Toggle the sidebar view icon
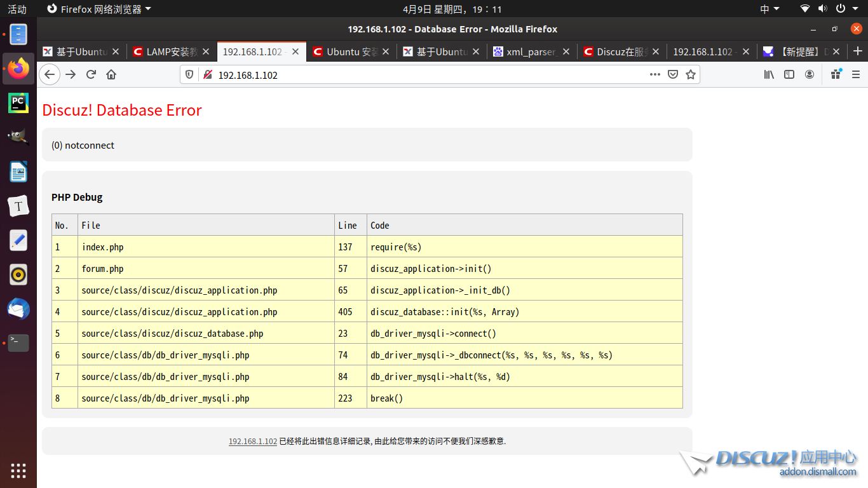This screenshot has width=868, height=488. pyautogui.click(x=789, y=74)
